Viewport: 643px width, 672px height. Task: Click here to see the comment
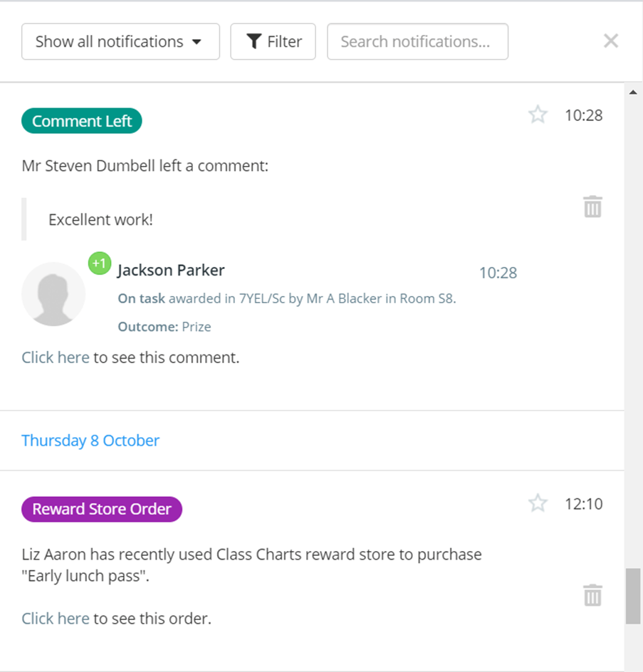(55, 357)
